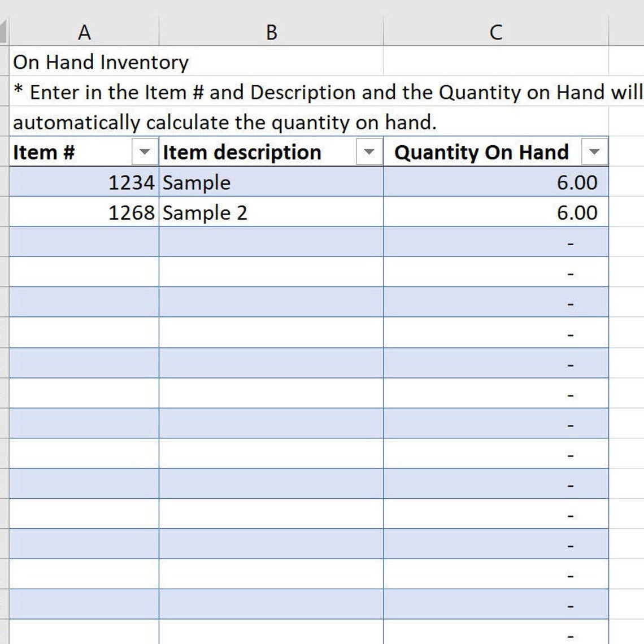
Task: Select column C header
Action: pos(496,32)
